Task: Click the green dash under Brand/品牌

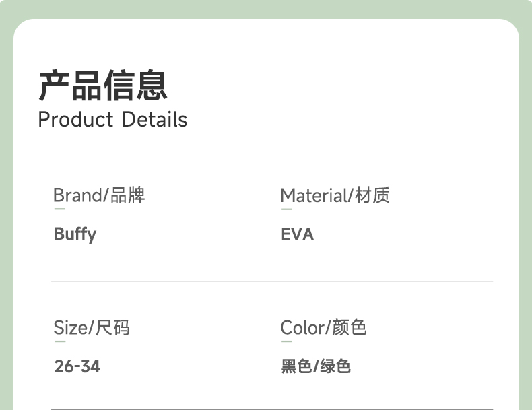Action: [59, 209]
